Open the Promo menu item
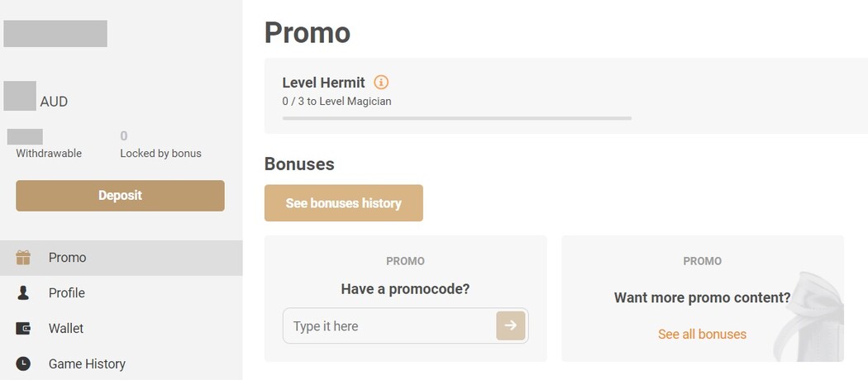The height and width of the screenshot is (380, 868). tap(68, 258)
